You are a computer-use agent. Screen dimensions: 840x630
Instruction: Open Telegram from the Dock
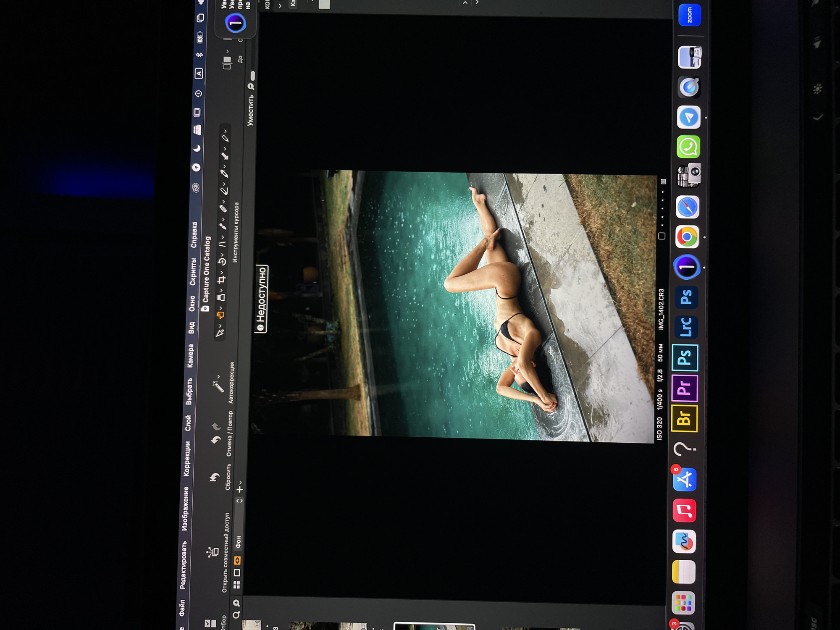(689, 117)
